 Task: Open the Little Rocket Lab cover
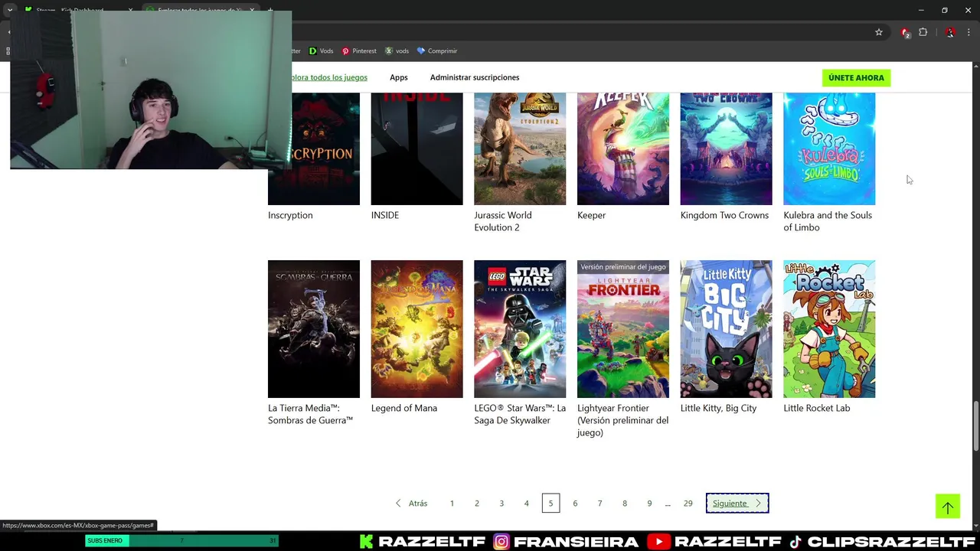[x=829, y=329]
